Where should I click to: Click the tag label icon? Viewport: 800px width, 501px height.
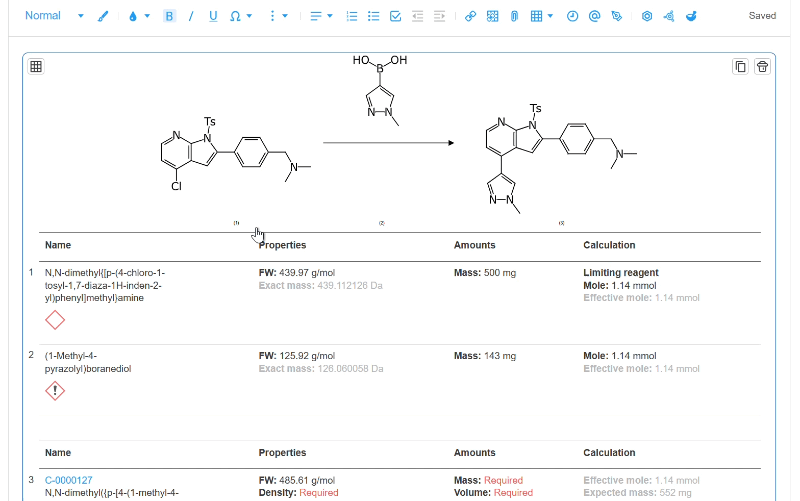point(617,16)
